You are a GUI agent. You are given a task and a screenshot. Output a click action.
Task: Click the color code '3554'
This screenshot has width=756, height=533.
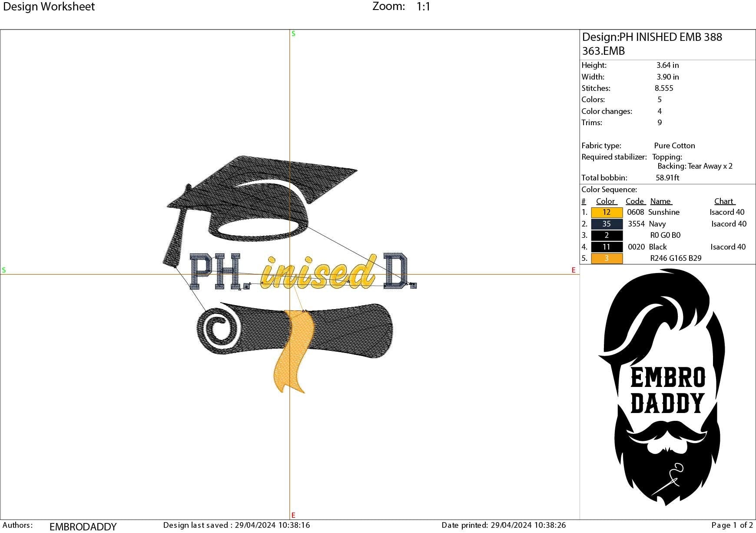tap(636, 224)
